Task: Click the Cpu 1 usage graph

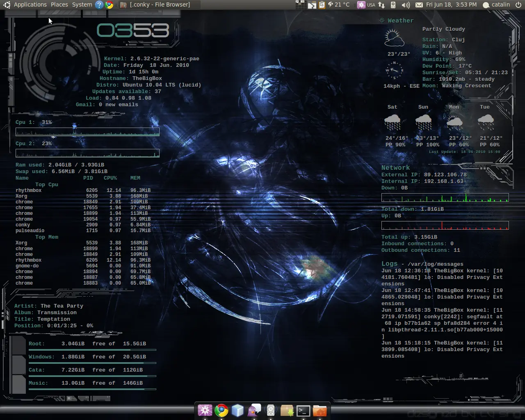Action: pyautogui.click(x=87, y=132)
